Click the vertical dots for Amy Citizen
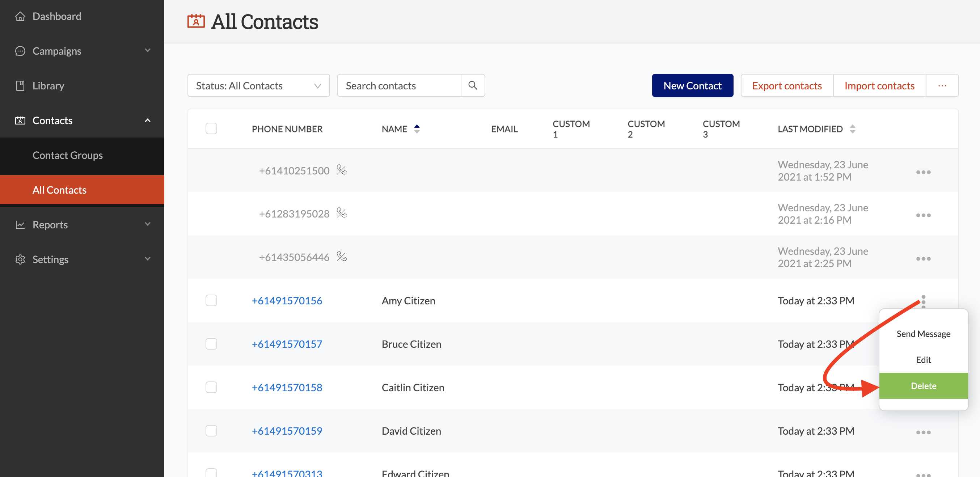Screen dimensions: 980x477 (x=923, y=301)
